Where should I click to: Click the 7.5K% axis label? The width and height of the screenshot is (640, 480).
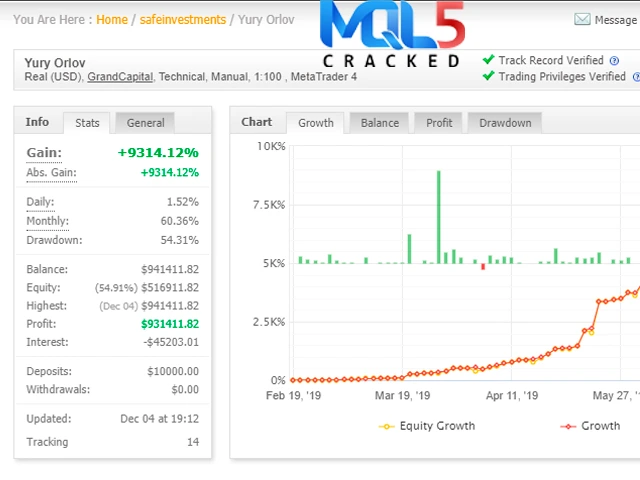point(269,204)
